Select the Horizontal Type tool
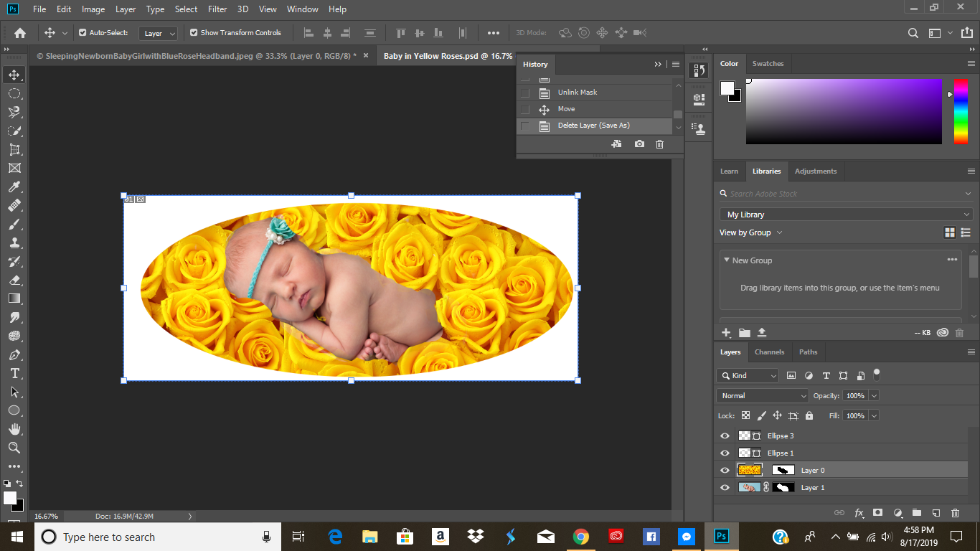 click(14, 374)
